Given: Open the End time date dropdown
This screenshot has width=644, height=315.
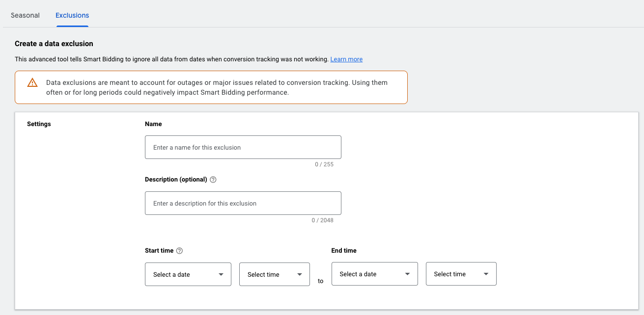Looking at the screenshot, I should (374, 274).
